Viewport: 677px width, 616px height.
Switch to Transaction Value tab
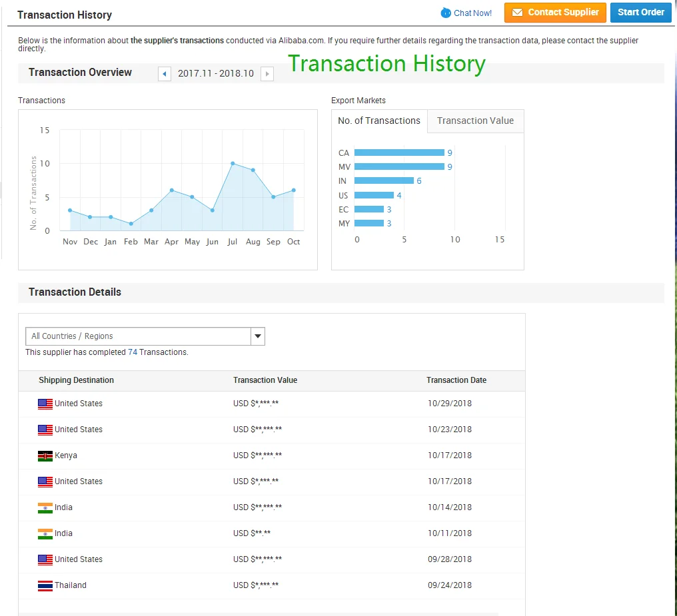(475, 121)
